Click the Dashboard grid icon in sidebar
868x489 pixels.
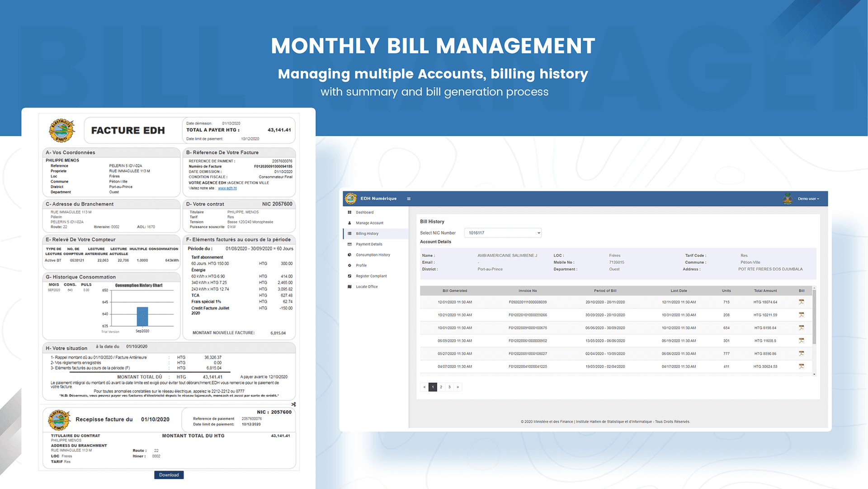click(349, 212)
